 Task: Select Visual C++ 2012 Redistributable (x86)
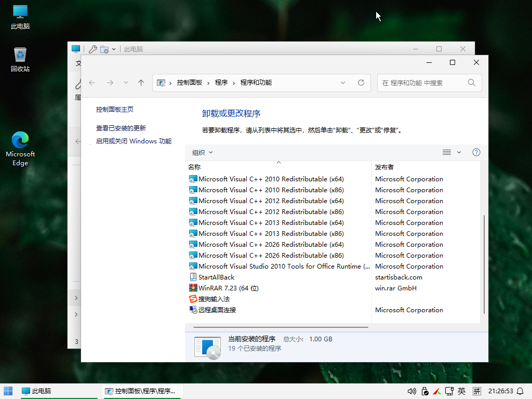tap(271, 212)
